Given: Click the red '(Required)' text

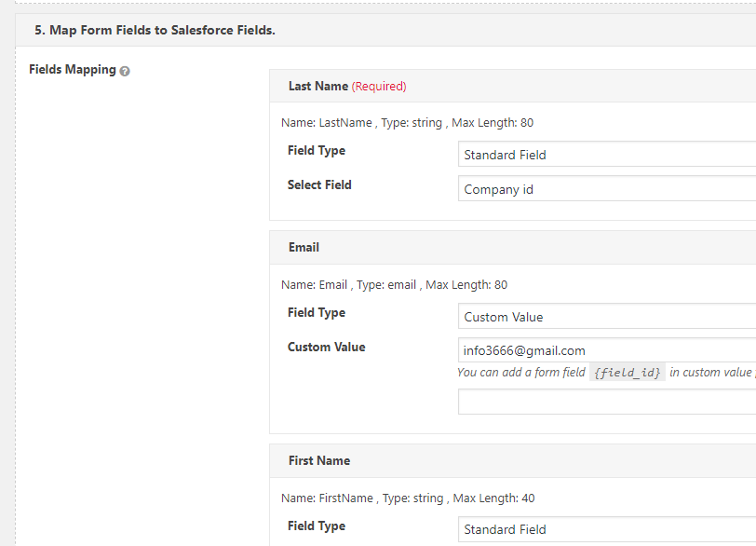Looking at the screenshot, I should coord(379,87).
